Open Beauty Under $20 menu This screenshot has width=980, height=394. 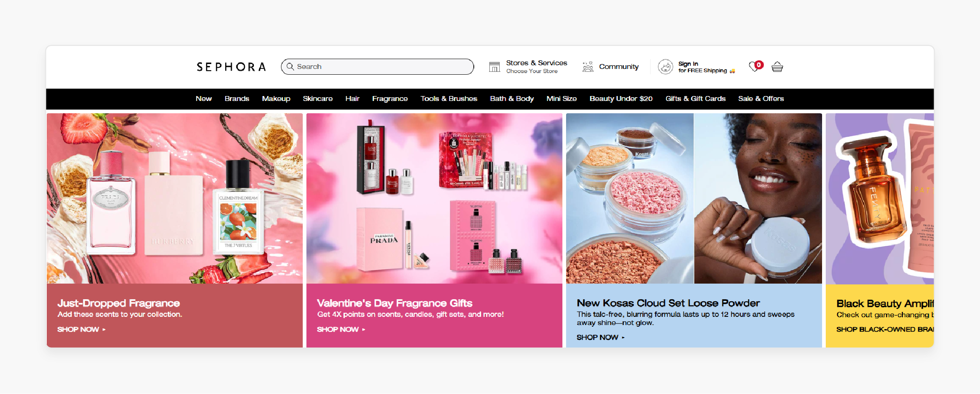coord(621,98)
